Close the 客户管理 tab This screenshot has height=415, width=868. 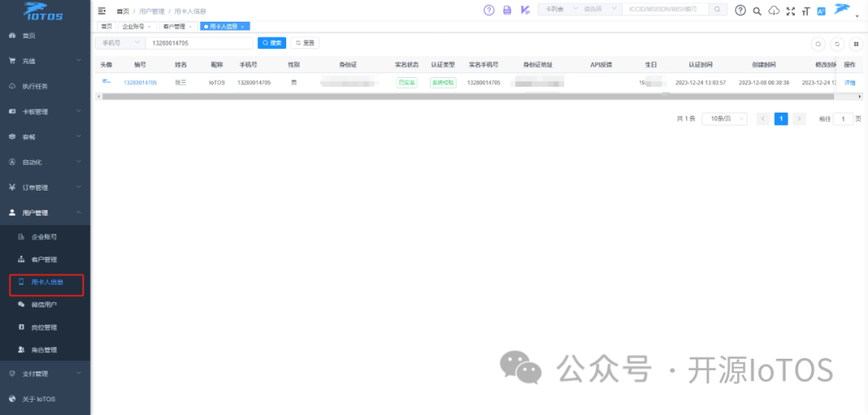190,27
